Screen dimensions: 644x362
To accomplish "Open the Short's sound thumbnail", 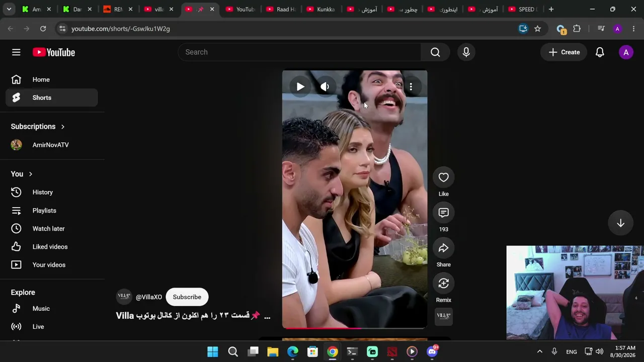I will pos(443,316).
